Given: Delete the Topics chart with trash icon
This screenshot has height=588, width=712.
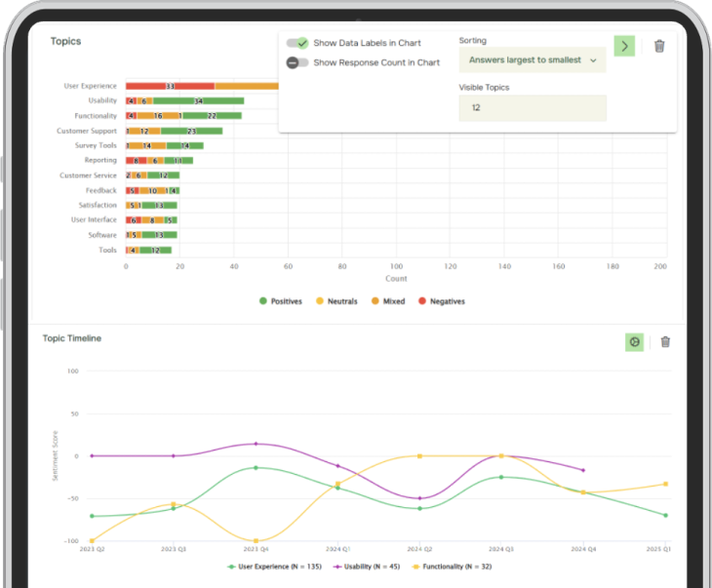Looking at the screenshot, I should [x=659, y=46].
